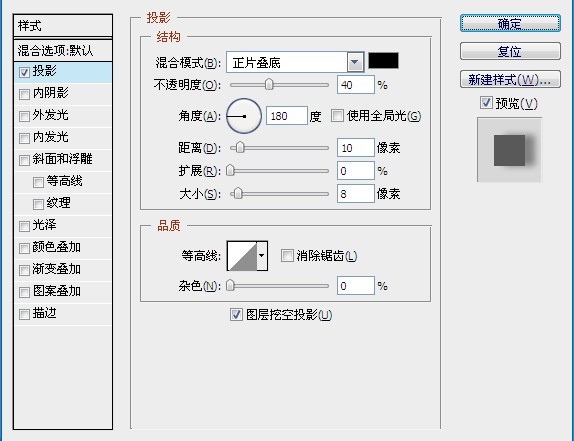Enable the 内阴影 inner shadow checkbox
Screen dimensions: 574x441
tap(24, 94)
